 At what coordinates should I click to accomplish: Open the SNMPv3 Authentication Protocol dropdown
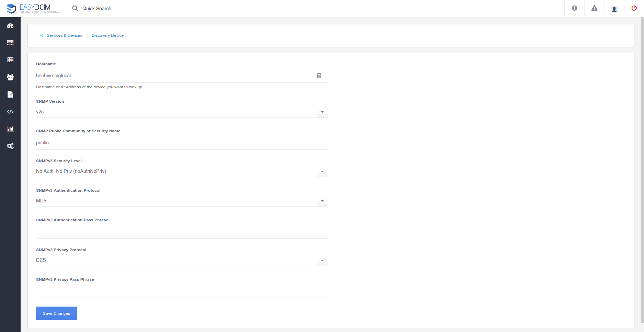click(182, 201)
